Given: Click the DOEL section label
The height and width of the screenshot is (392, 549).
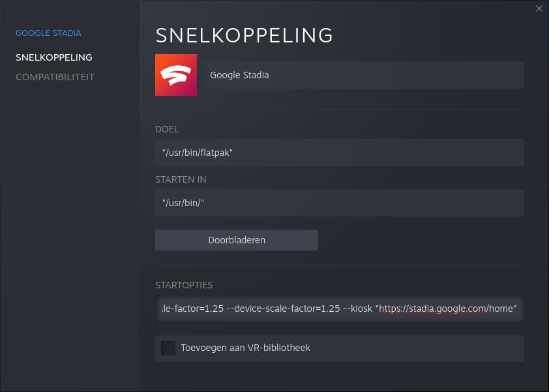Looking at the screenshot, I should tap(167, 129).
